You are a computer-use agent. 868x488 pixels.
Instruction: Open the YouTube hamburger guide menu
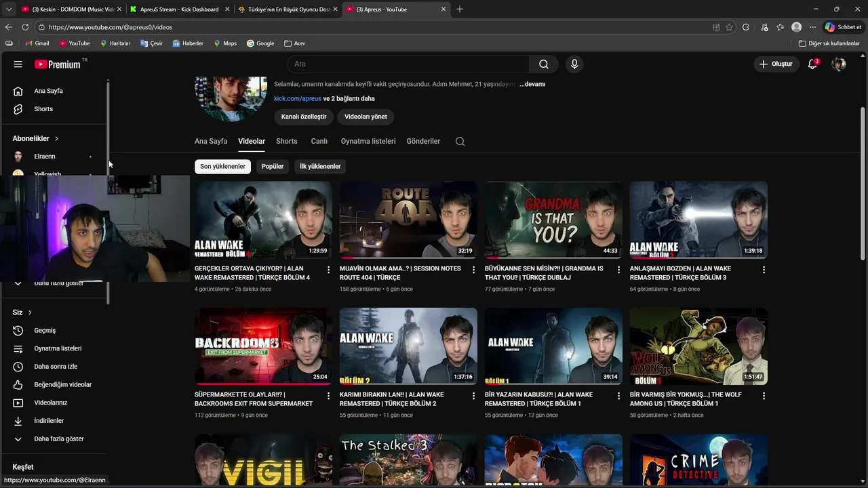pyautogui.click(x=18, y=64)
